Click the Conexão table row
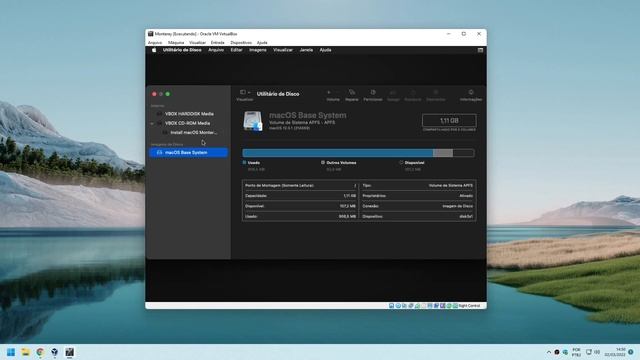Screen dimensions: 640x360 [x=418, y=206]
